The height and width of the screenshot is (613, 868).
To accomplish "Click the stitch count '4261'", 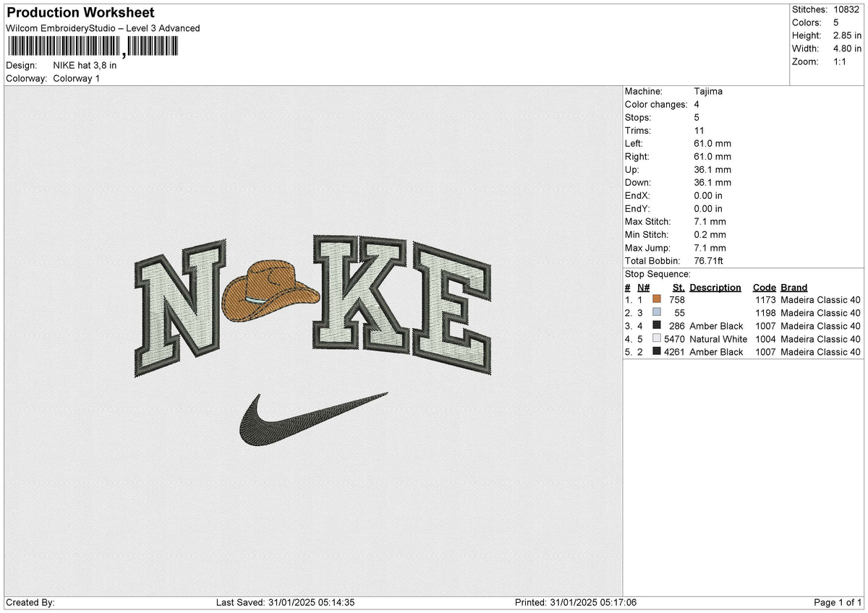I will coord(674,352).
